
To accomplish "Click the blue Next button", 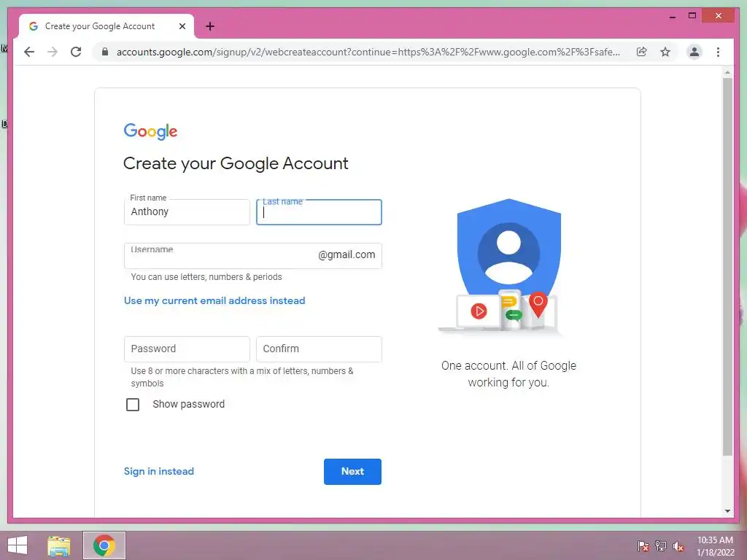I will click(x=352, y=472).
